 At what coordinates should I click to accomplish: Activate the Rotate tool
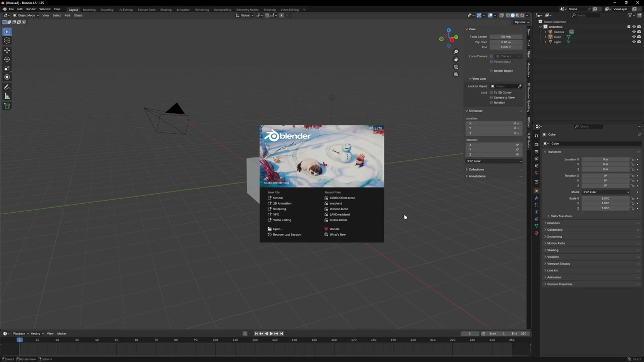(7, 59)
